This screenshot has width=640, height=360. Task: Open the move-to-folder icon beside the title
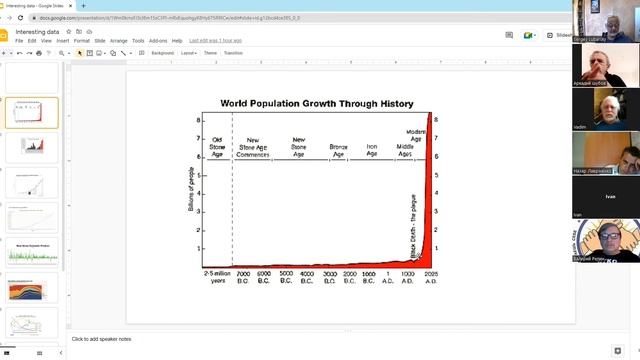click(x=79, y=32)
